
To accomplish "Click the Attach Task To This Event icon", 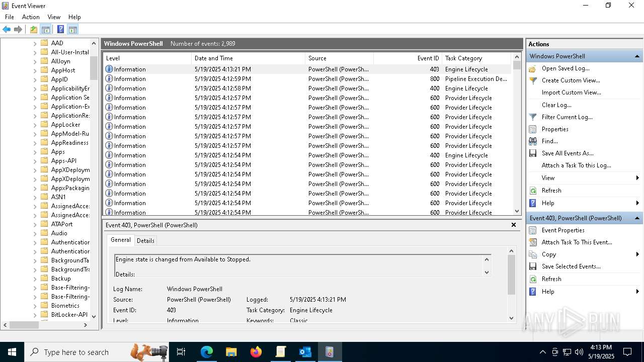I will pos(533,242).
